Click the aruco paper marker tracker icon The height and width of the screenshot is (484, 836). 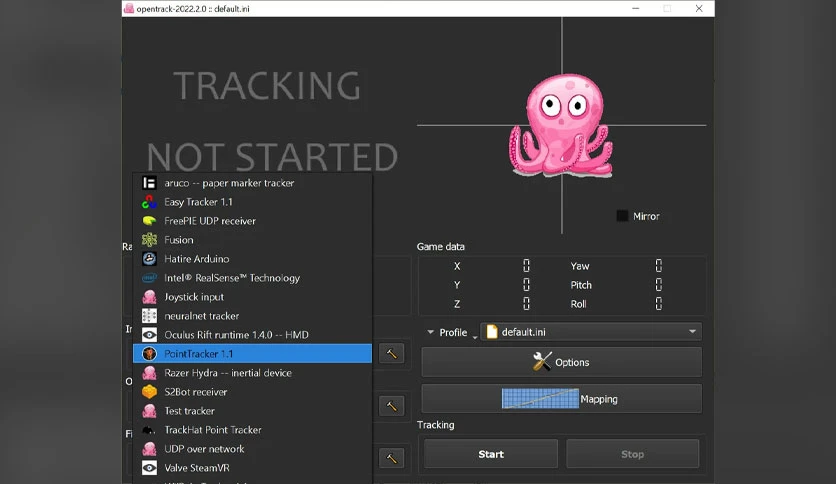pyautogui.click(x=149, y=183)
